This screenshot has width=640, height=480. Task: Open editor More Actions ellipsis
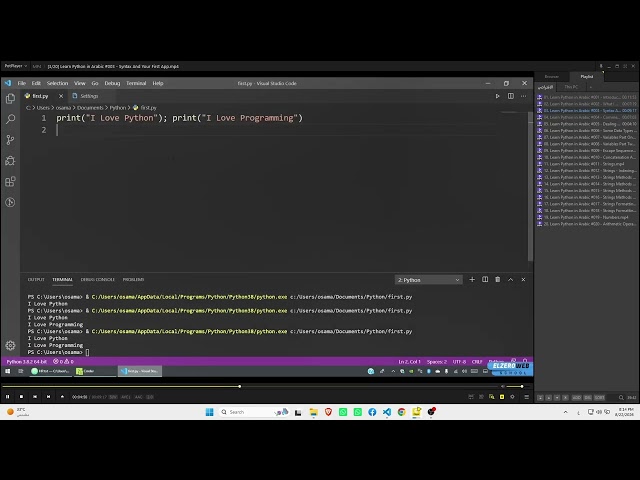pos(524,96)
